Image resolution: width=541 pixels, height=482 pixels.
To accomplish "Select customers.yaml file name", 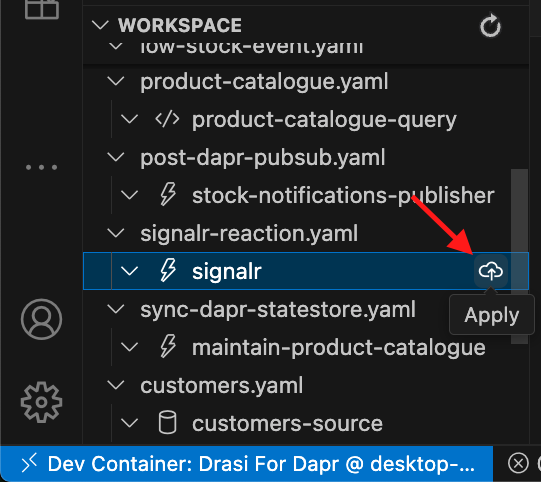I will tap(222, 385).
